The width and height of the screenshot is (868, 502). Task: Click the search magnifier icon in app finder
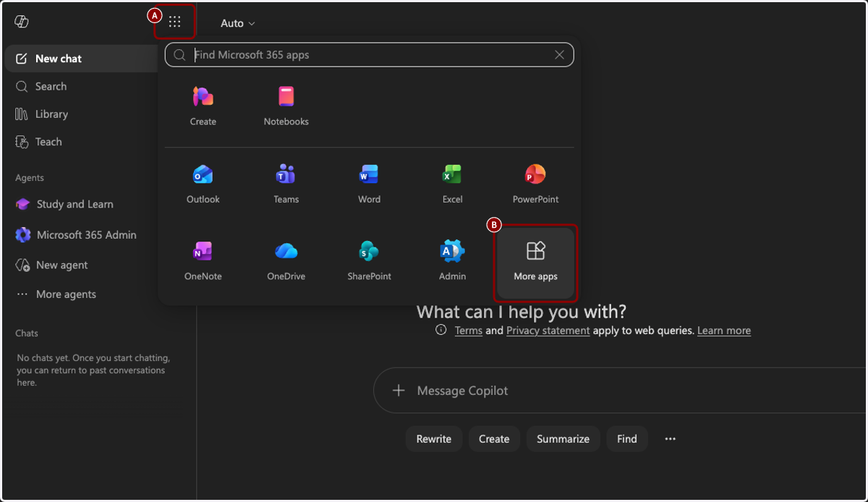180,54
